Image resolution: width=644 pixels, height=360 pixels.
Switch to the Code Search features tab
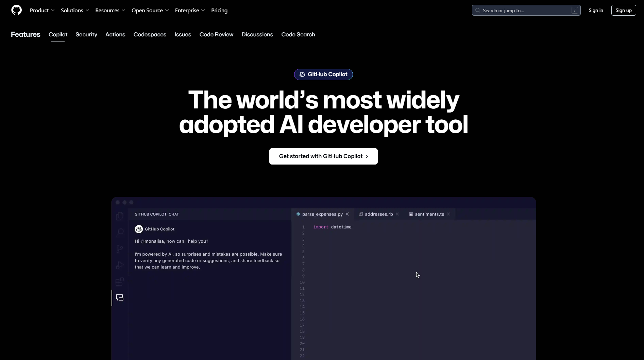298,34
